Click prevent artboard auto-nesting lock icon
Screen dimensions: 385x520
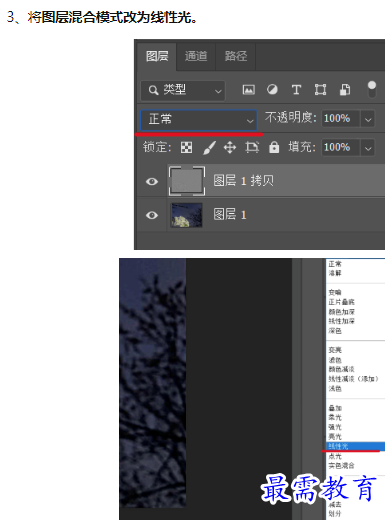pos(252,147)
